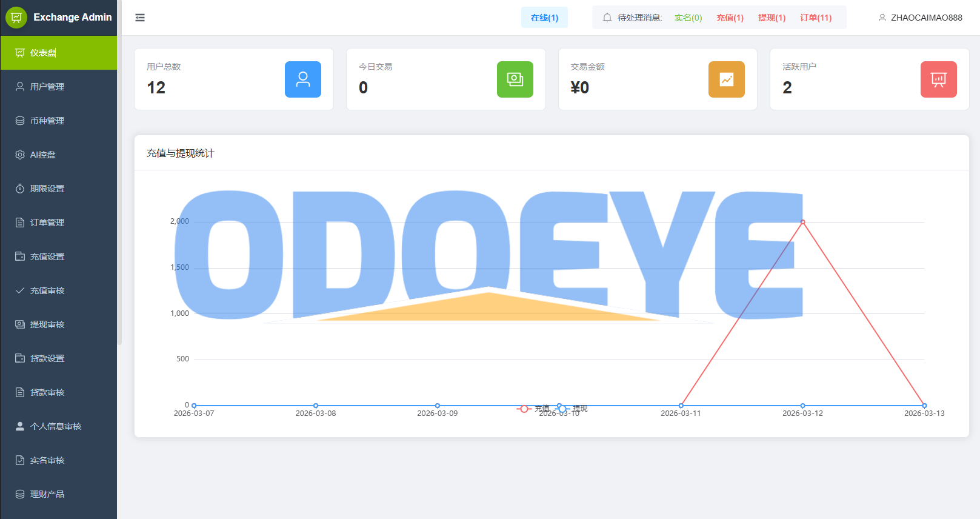Click the green today's trades icon
This screenshot has height=519, width=980.
point(515,79)
